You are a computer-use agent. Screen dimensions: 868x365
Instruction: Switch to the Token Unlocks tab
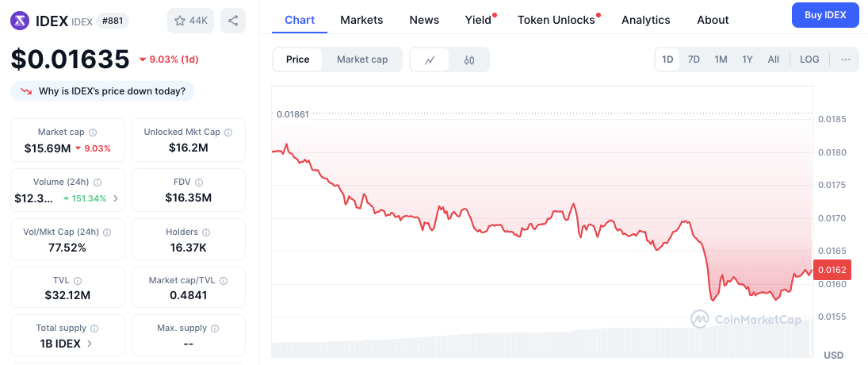[556, 20]
